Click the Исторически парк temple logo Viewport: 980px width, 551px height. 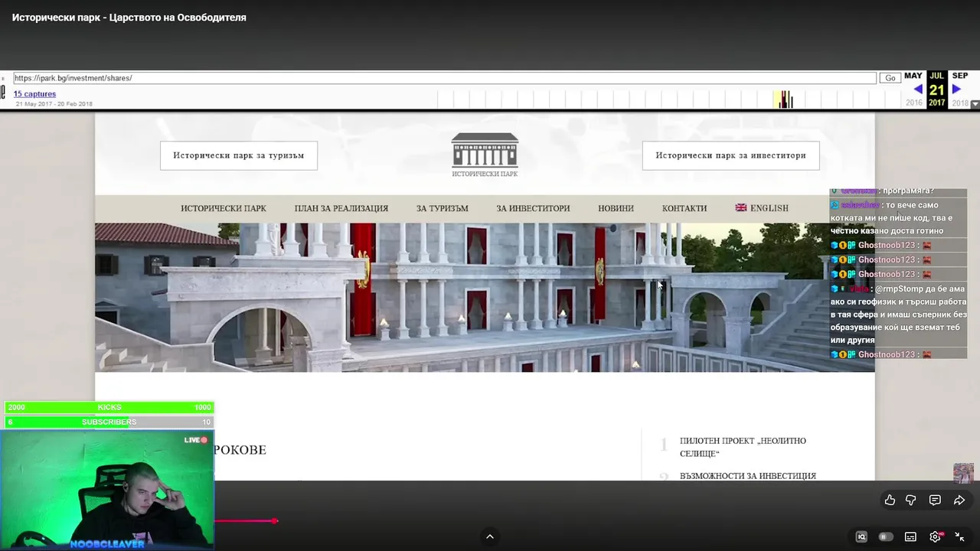[485, 155]
